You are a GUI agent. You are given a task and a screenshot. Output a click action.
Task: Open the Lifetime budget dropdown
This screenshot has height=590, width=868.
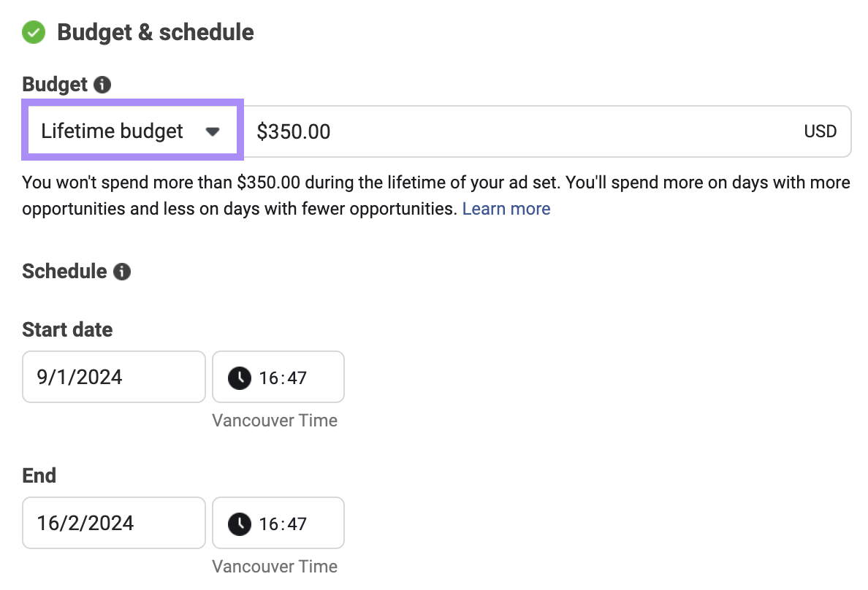[132, 131]
